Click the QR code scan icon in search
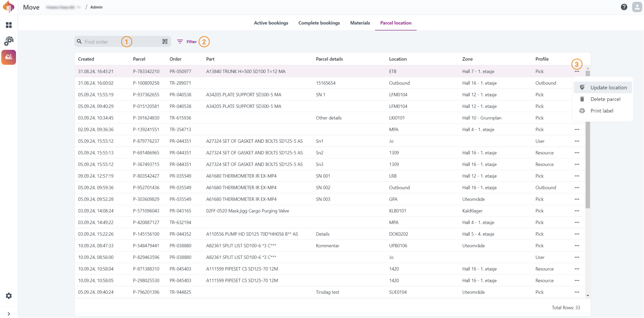 tap(165, 42)
